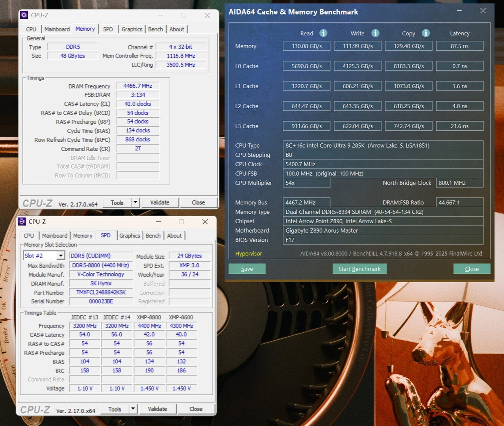Click Command Rate value 2T
Screen dimensions: 504x426
[138, 148]
